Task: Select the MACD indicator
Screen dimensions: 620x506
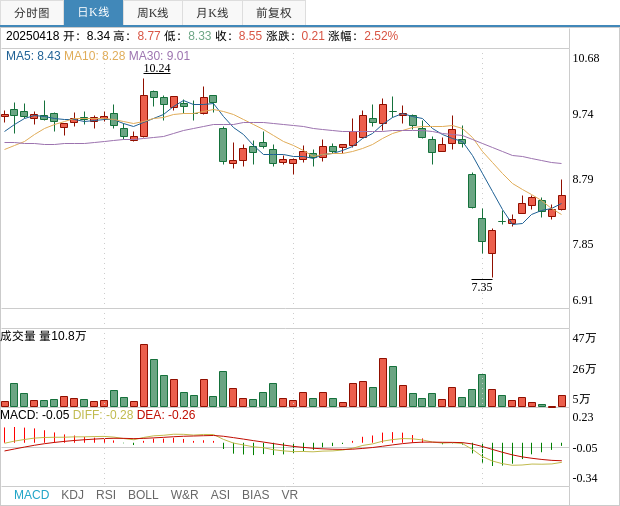Action: coord(31,494)
